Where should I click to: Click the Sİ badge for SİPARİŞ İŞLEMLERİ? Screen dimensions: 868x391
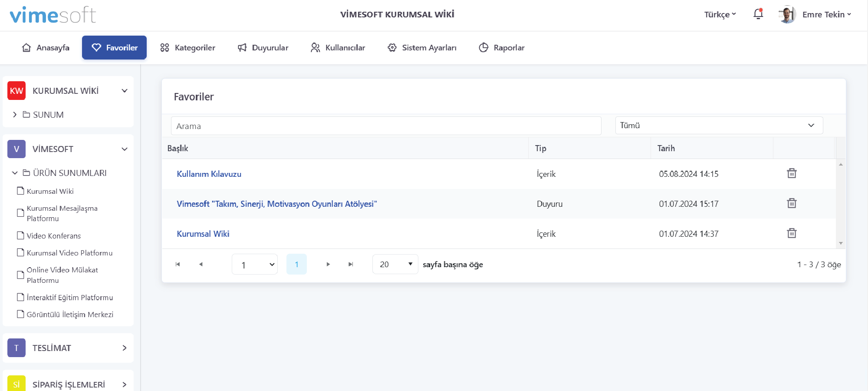[x=16, y=384]
